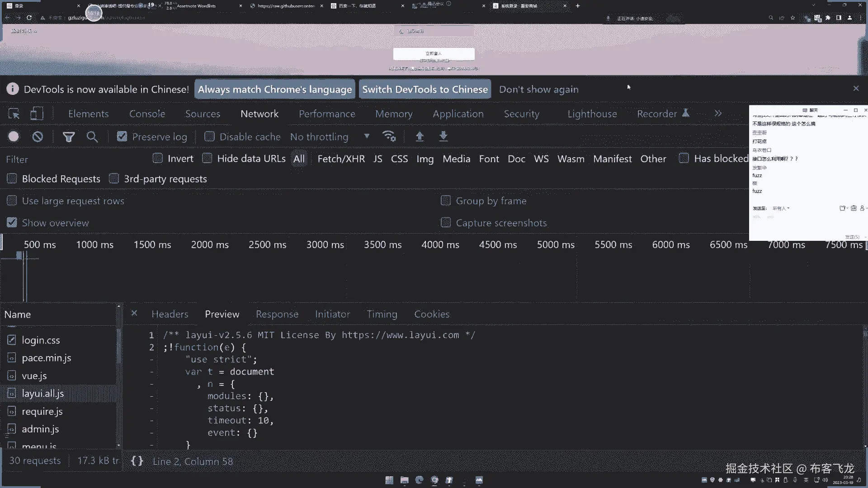This screenshot has height=488, width=868.
Task: Clear the network log
Action: [38, 136]
